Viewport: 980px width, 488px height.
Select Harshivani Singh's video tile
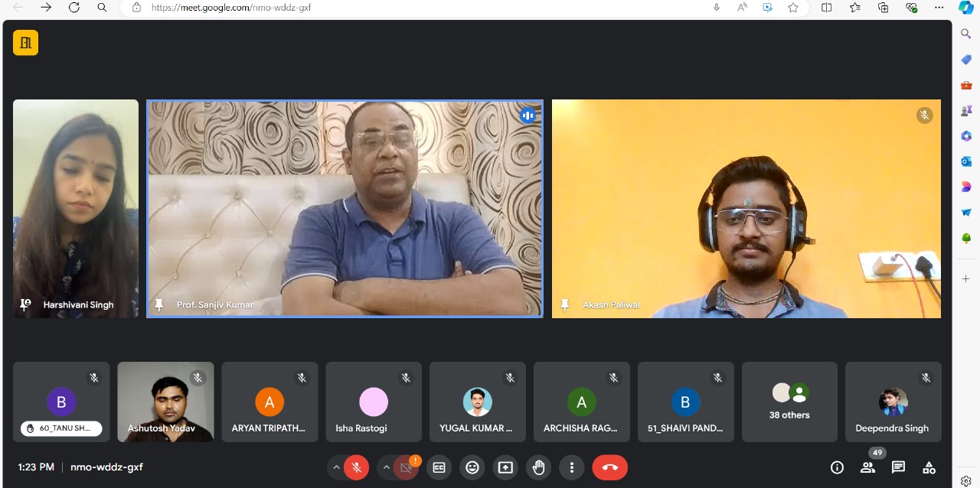tap(76, 209)
